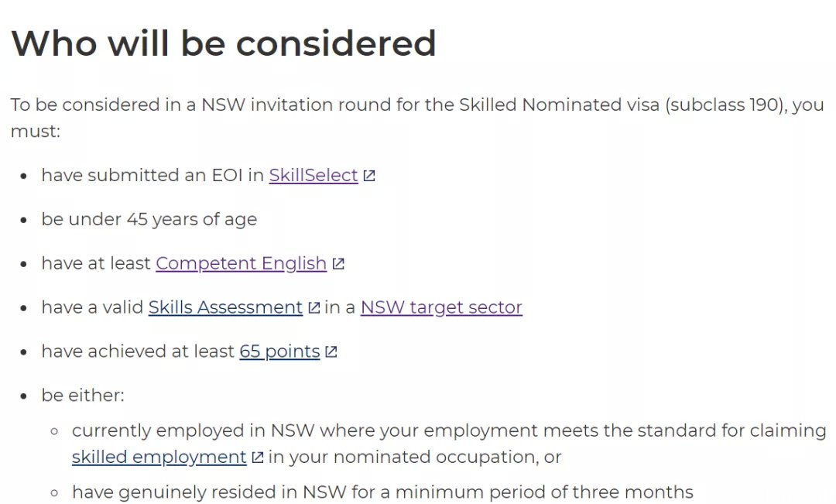Screen dimensions: 836x504
Task: Click the 'have a valid' bullet text
Action: coord(92,307)
